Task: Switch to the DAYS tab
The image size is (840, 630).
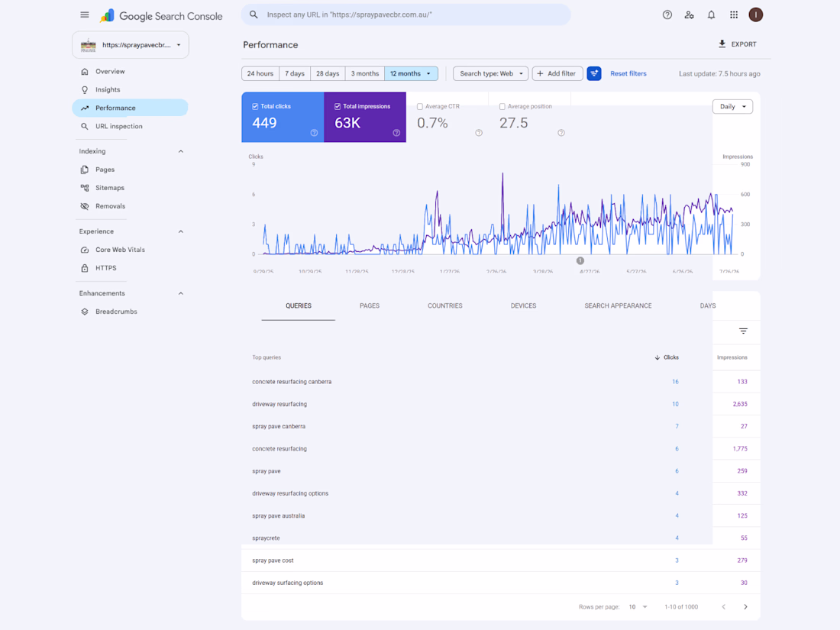Action: tap(708, 306)
